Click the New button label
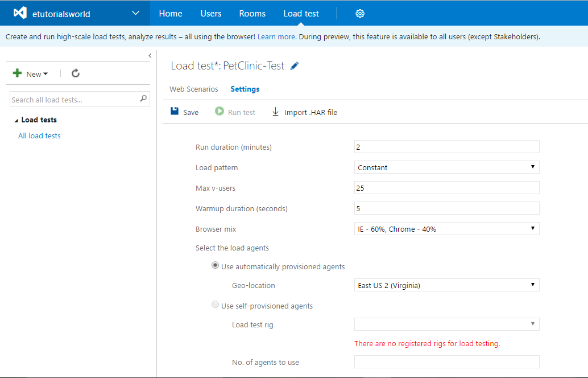The height and width of the screenshot is (378, 588). [x=34, y=74]
